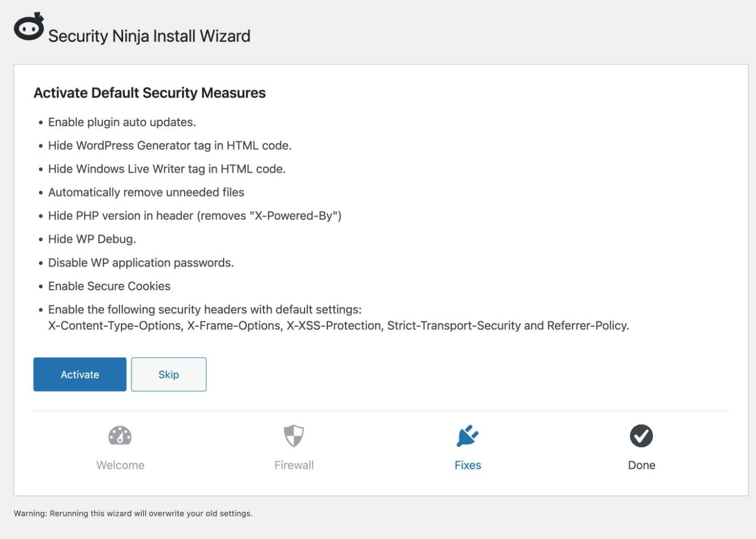The height and width of the screenshot is (539, 756).
Task: Click 'Automatically remove unneeded files' item
Action: 146,193
